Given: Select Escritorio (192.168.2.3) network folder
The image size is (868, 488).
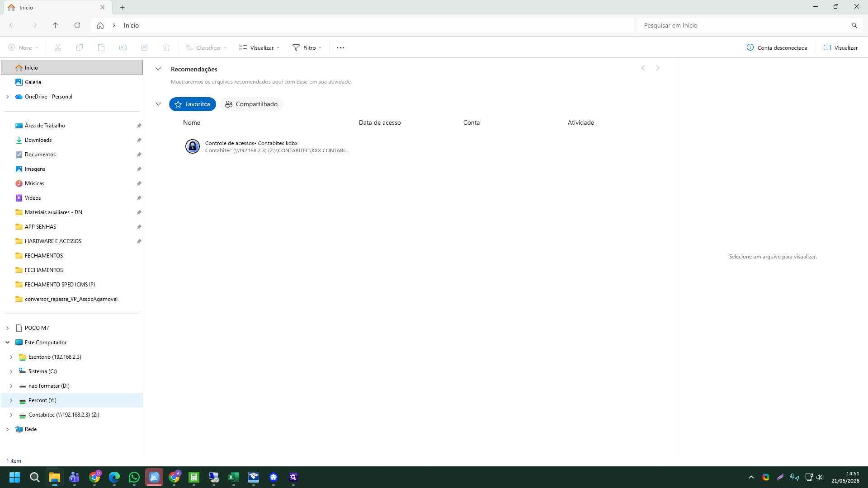Looking at the screenshot, I should (x=72, y=357).
